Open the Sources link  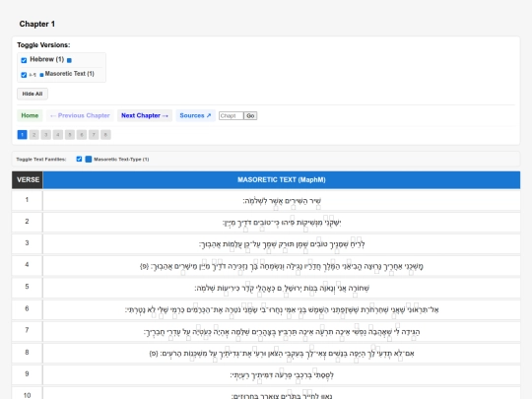pyautogui.click(x=195, y=115)
